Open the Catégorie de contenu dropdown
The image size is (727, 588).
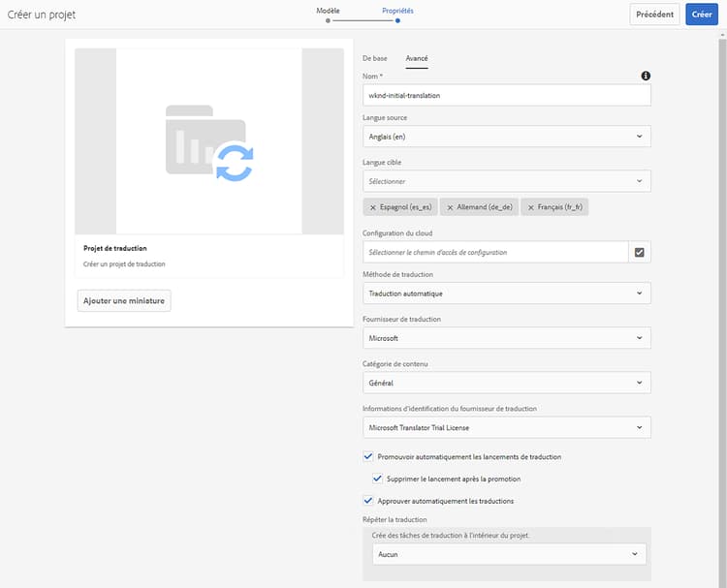click(x=507, y=383)
